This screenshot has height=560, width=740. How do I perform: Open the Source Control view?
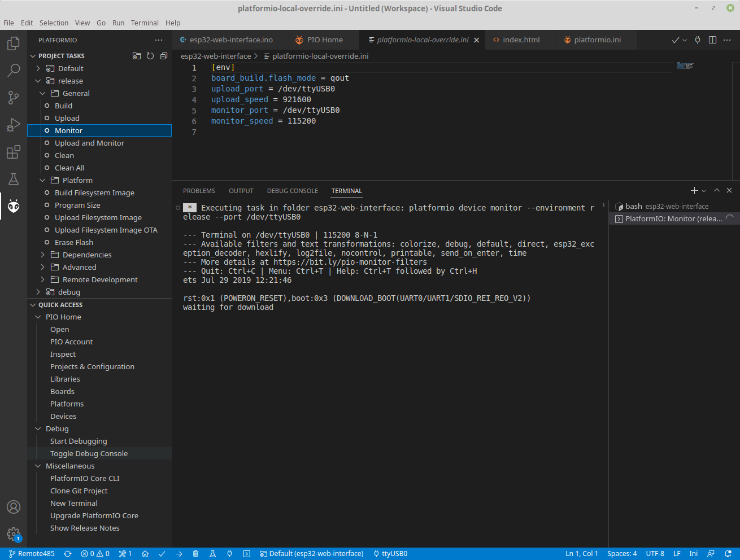[x=14, y=98]
